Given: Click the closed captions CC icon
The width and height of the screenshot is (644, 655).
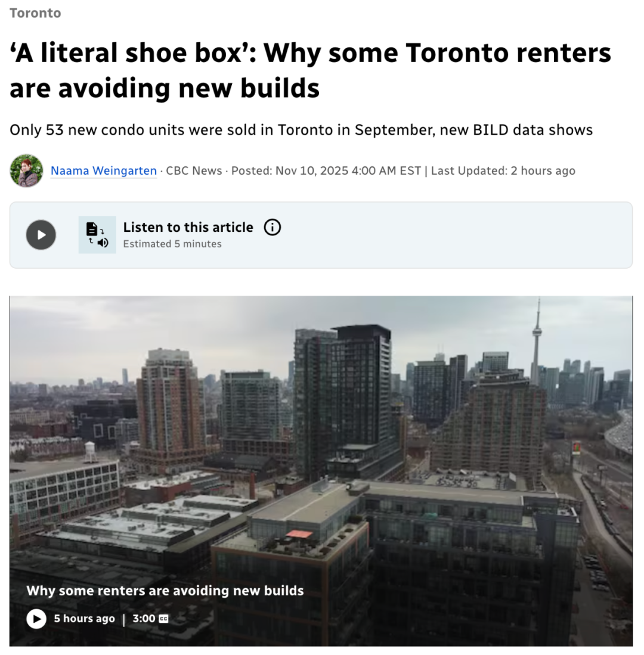Looking at the screenshot, I should [164, 619].
